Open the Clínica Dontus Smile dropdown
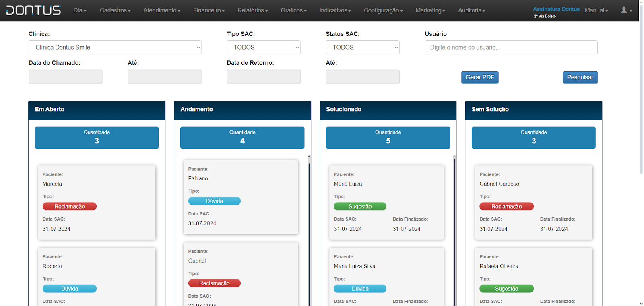The image size is (644, 306). point(115,47)
